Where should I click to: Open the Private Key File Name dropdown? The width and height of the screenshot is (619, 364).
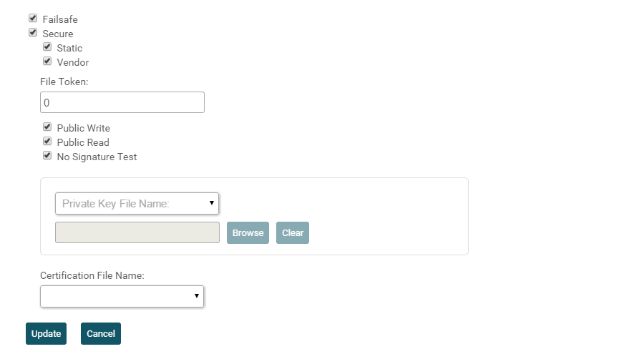tap(137, 203)
